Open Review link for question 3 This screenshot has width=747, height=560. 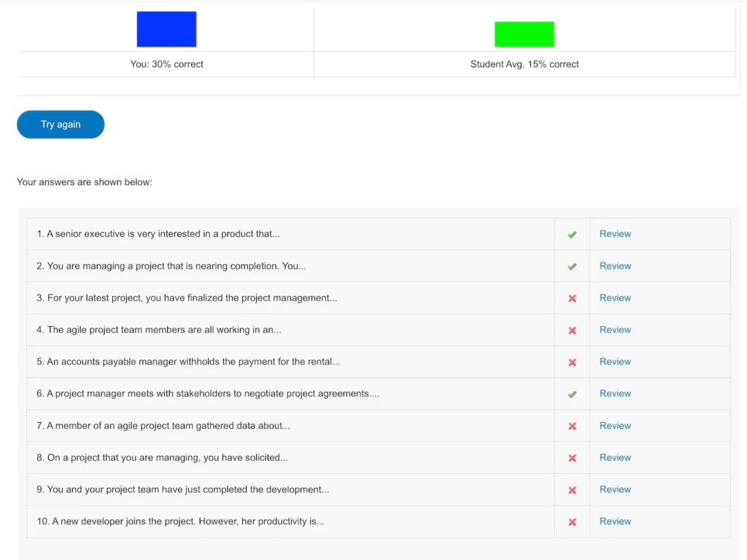pos(615,297)
